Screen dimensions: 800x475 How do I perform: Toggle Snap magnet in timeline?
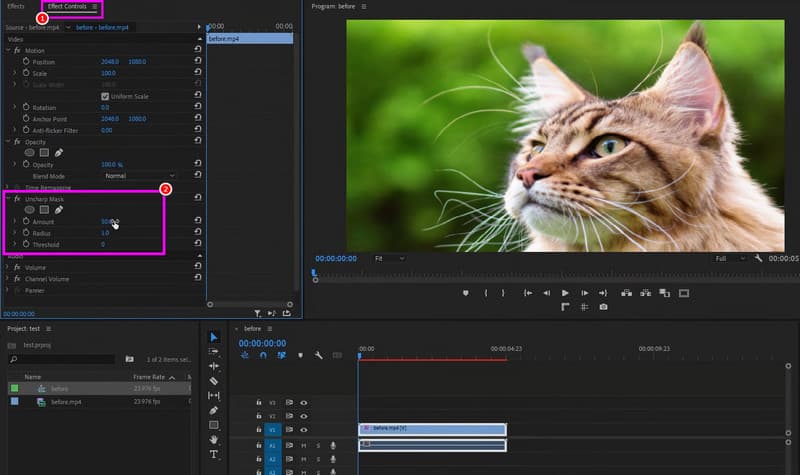tap(263, 355)
